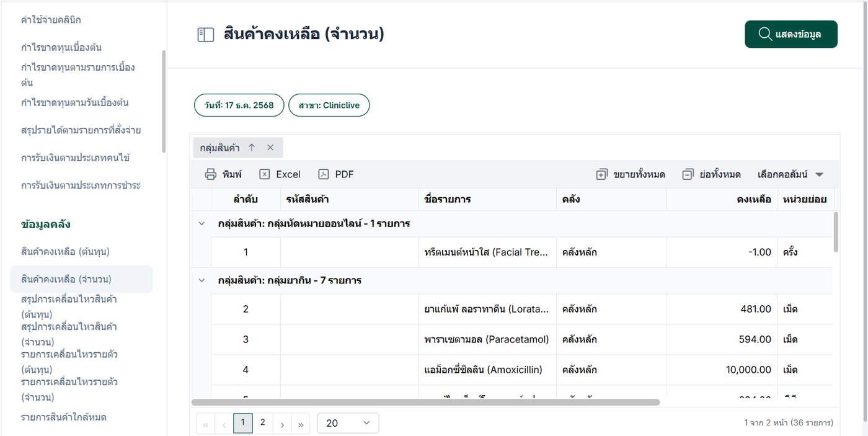Click the printer icon to print
Viewport: 868px width, 436px height.
pos(211,174)
